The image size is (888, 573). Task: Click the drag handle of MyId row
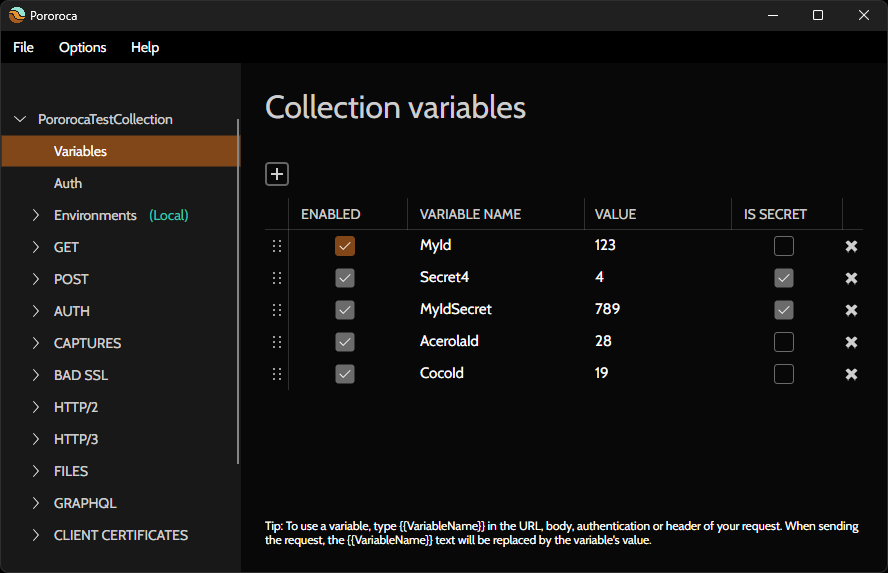click(x=277, y=246)
